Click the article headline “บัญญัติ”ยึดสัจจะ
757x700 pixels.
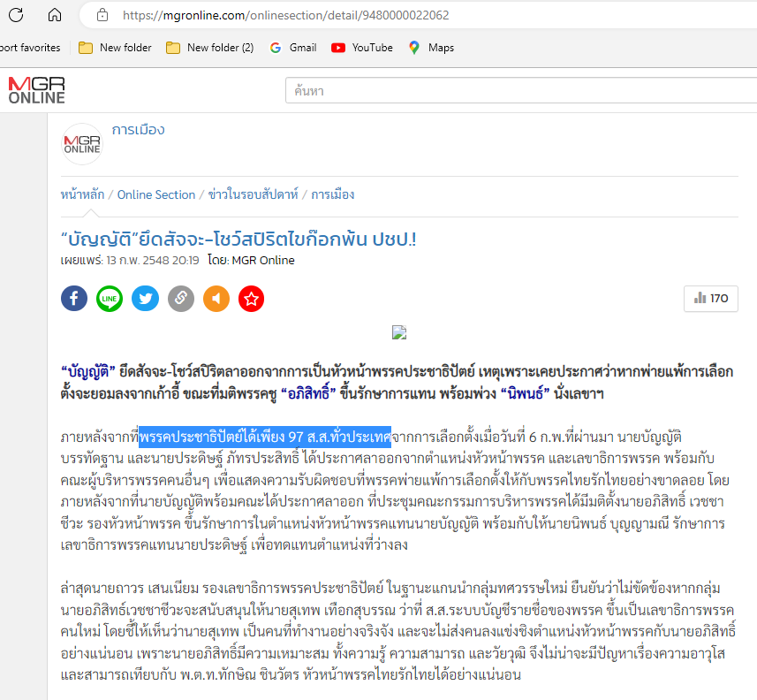(238, 240)
